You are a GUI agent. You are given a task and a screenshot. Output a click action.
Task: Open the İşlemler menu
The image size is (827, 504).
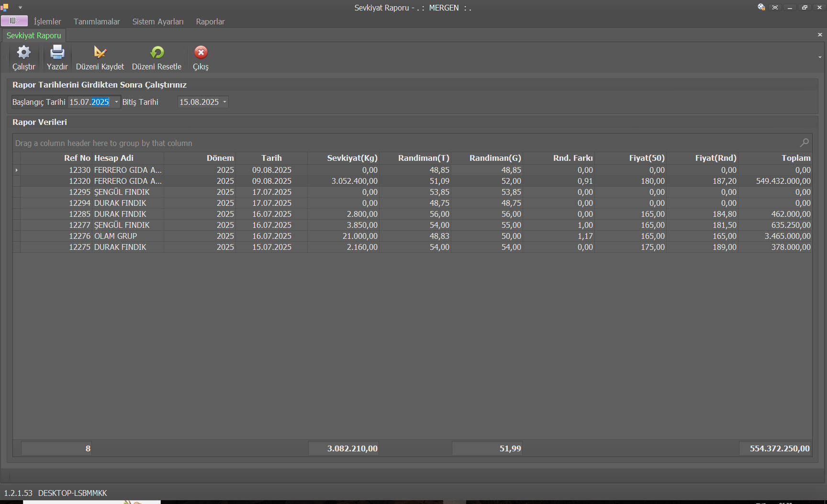pyautogui.click(x=47, y=22)
